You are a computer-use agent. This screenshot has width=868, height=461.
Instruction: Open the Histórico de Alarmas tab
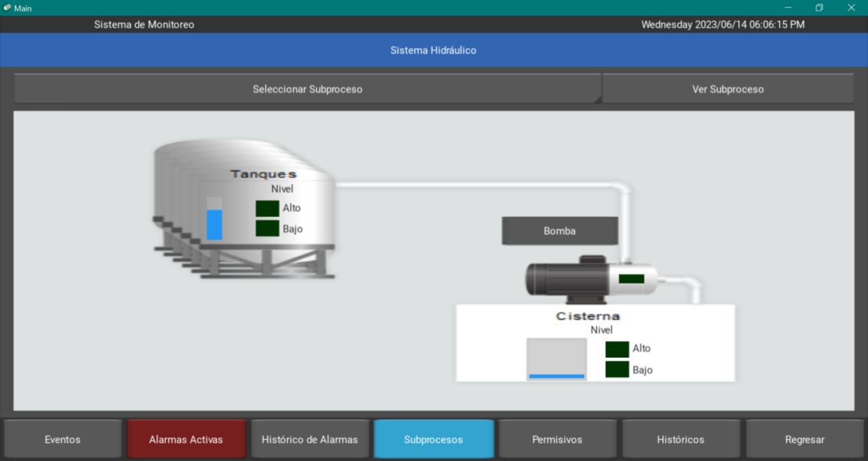[310, 439]
